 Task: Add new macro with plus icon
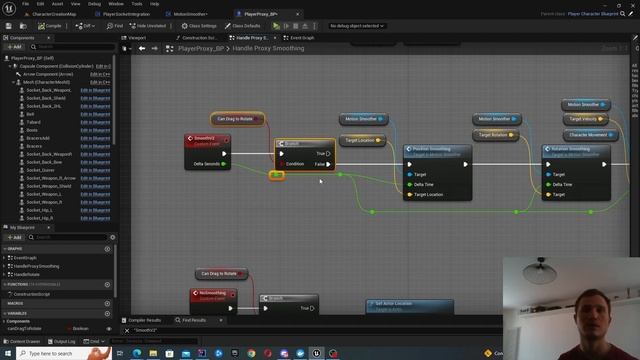pos(107,304)
